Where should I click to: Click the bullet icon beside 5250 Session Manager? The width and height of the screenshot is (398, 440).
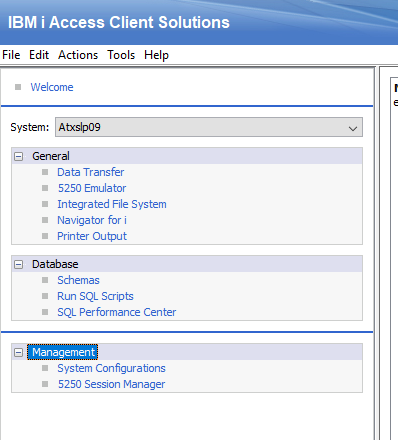click(x=45, y=384)
